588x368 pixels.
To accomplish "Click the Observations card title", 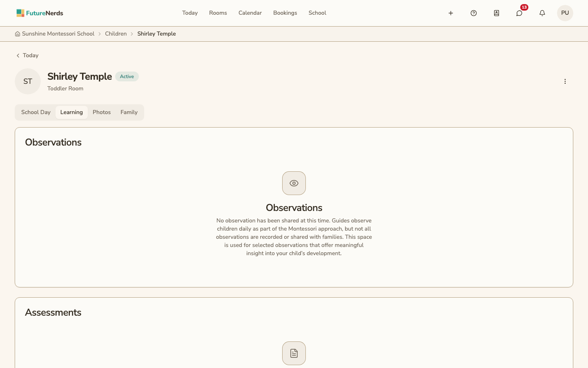I will [53, 142].
